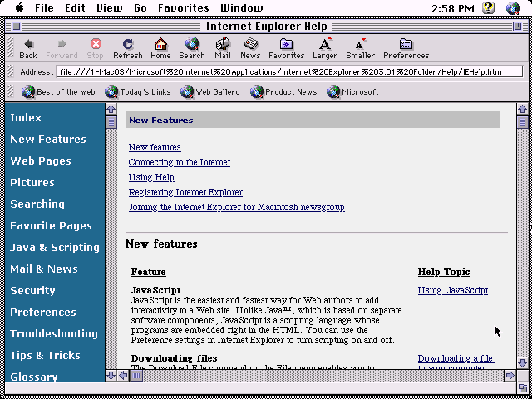The image size is (532, 399).
Task: Click main content scroll down arrow
Action: coord(522,363)
